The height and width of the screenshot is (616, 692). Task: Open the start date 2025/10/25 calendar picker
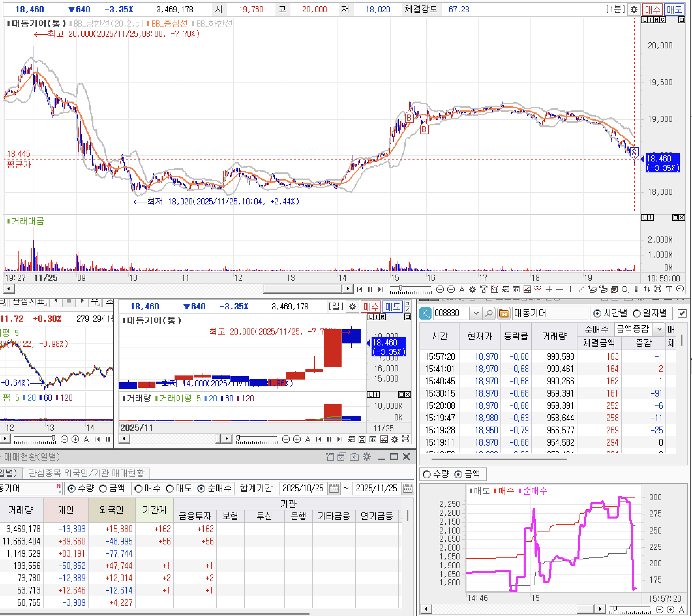click(334, 489)
